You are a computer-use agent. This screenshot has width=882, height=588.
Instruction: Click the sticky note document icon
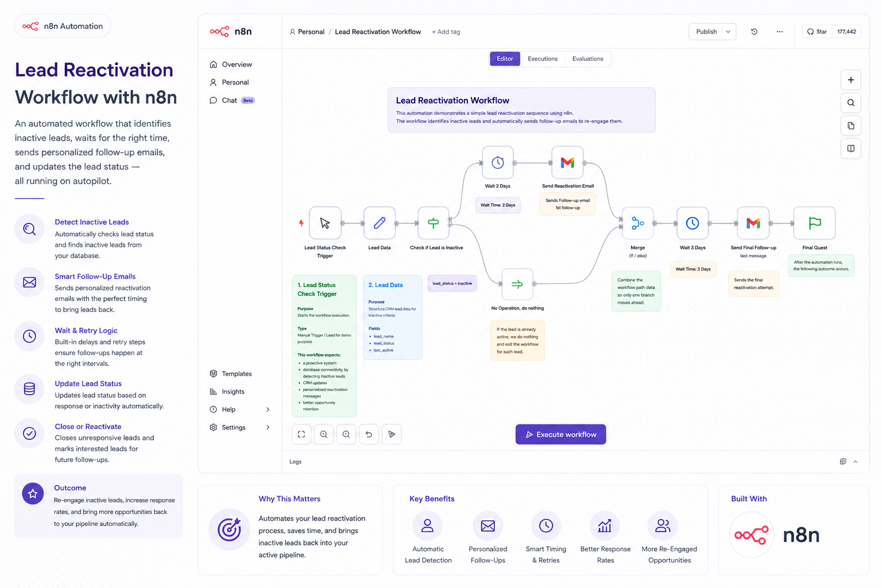[x=851, y=126]
